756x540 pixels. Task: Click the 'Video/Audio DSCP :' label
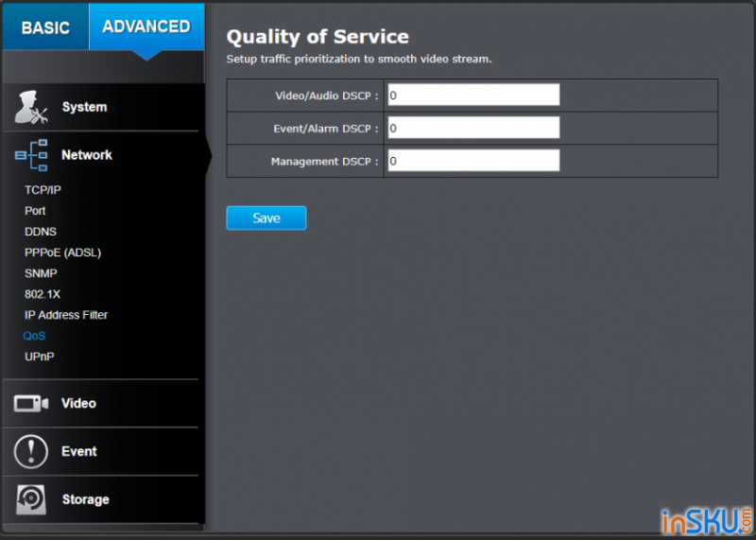tap(326, 96)
